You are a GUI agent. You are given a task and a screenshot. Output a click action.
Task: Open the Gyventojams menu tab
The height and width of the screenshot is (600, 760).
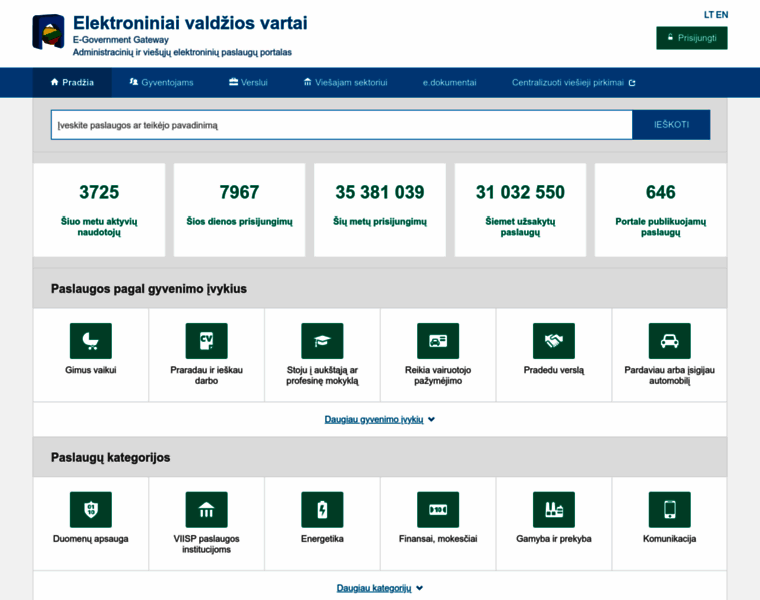coord(161,83)
